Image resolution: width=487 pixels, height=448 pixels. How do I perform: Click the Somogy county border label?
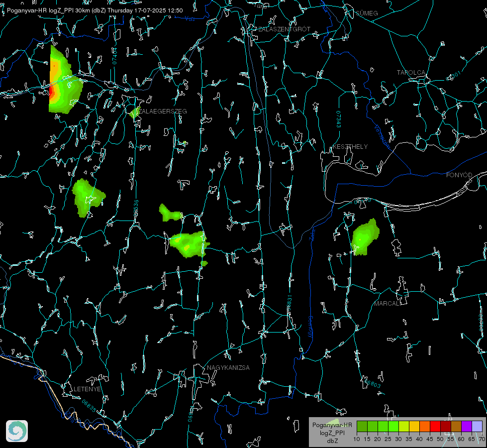pos(310,327)
